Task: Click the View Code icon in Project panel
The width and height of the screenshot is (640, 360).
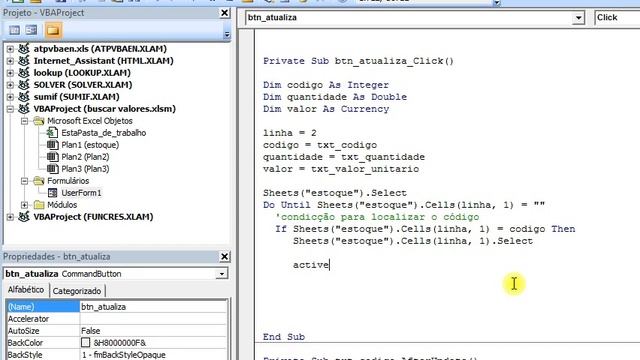Action: click(x=15, y=30)
